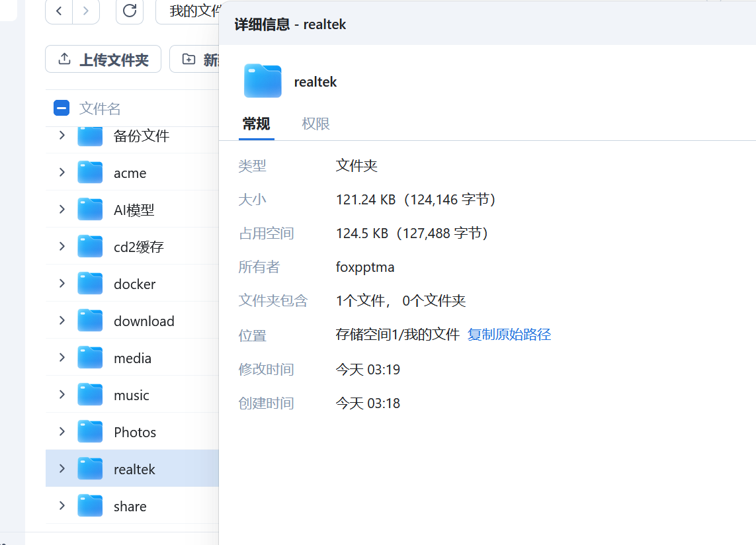Click the 复制原始路径 link
Screen dimensions: 756x545
[x=509, y=334]
